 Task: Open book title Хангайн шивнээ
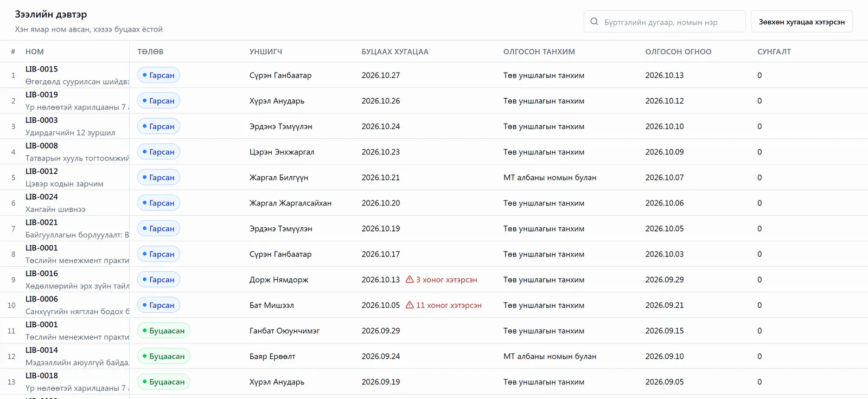[x=55, y=209]
